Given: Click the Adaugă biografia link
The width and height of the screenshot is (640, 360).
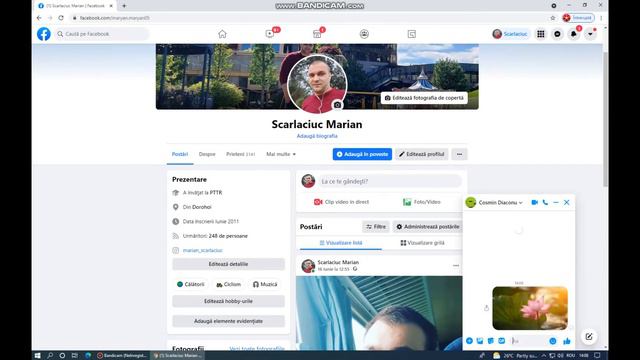Looking at the screenshot, I should coord(317,136).
